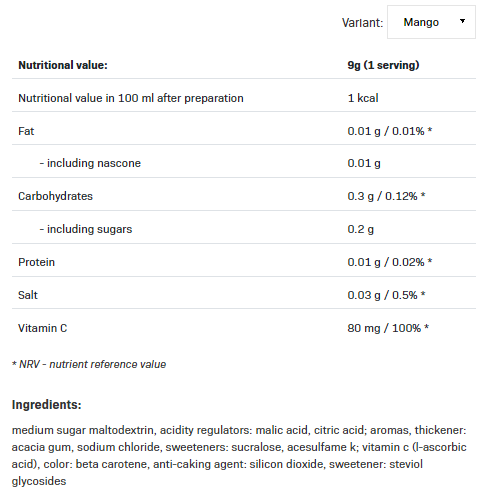Click the 1 kcal value
The height and width of the screenshot is (504, 489).
point(363,98)
